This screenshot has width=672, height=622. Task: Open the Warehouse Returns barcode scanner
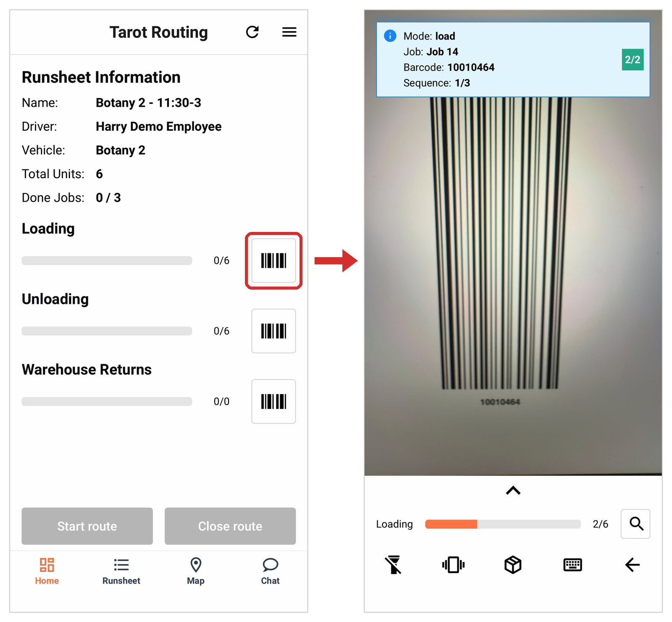273,401
